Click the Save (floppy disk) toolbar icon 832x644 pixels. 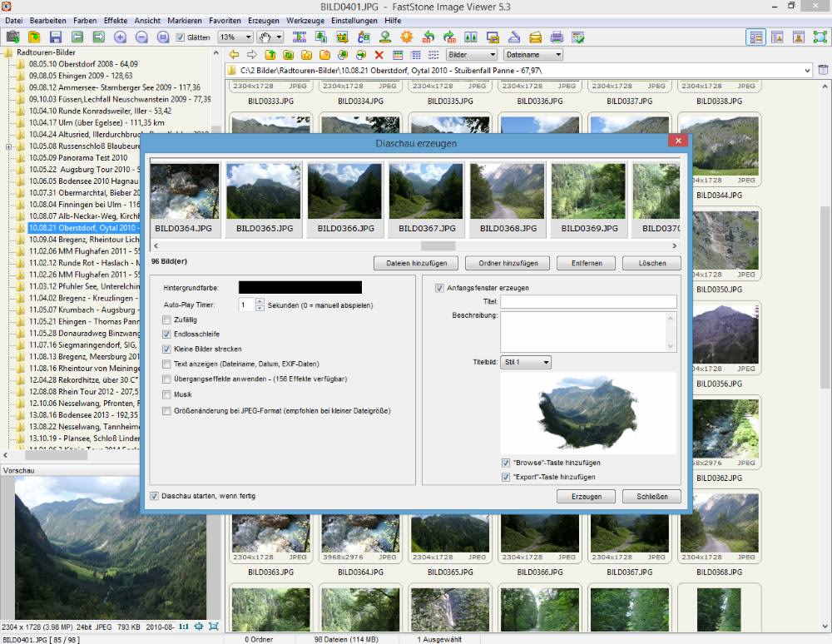(56, 37)
